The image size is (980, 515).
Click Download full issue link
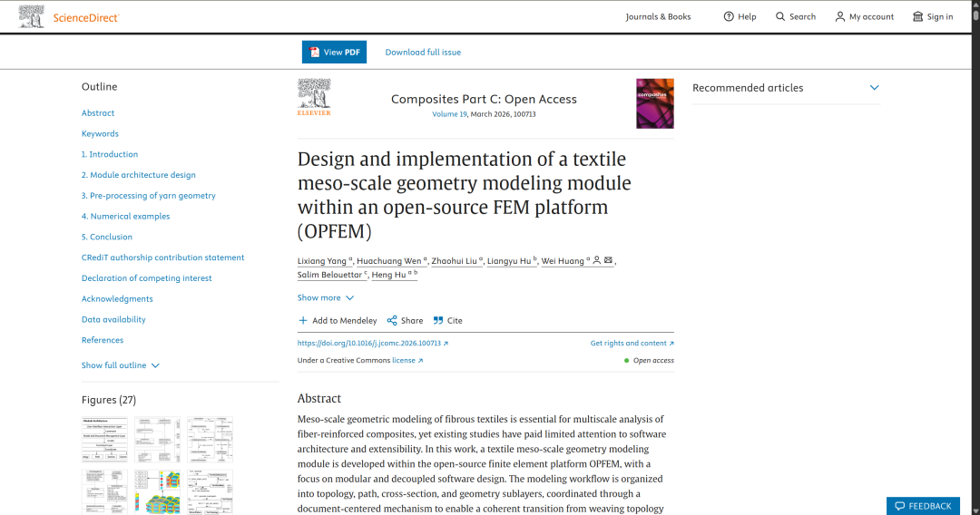[423, 53]
